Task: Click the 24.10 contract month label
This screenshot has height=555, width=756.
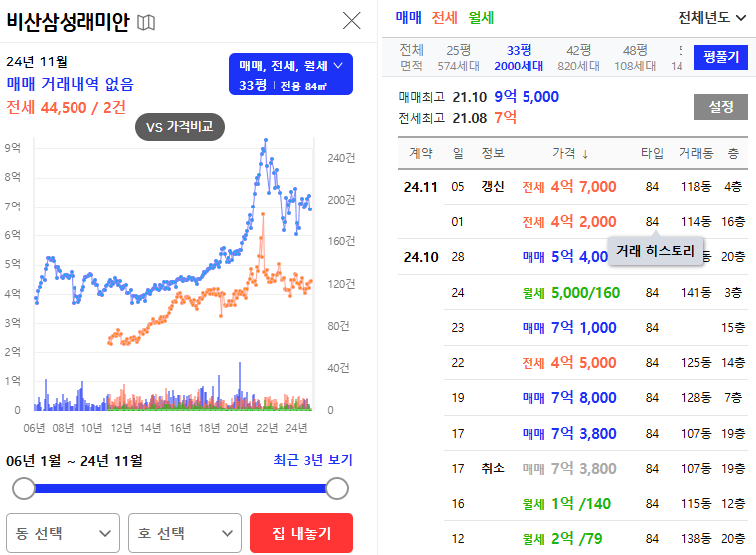Action: (421, 257)
